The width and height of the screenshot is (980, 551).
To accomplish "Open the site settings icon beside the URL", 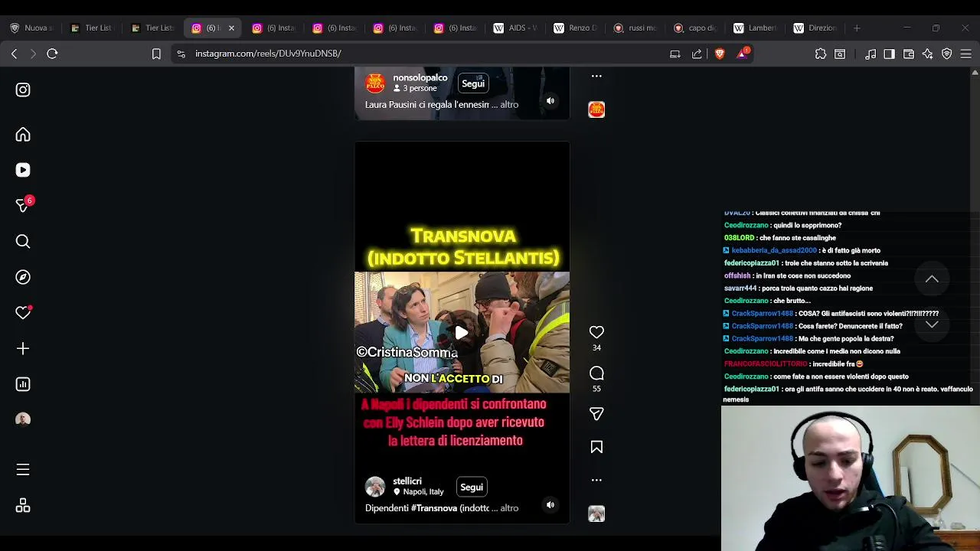I will point(181,54).
